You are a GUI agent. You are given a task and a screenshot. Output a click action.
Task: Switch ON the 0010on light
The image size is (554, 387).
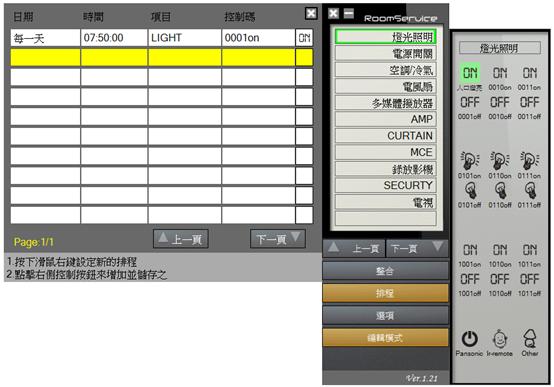coord(500,73)
